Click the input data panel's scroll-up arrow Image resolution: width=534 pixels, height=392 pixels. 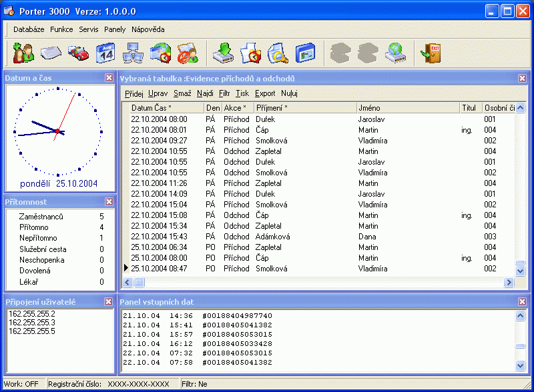(x=520, y=316)
